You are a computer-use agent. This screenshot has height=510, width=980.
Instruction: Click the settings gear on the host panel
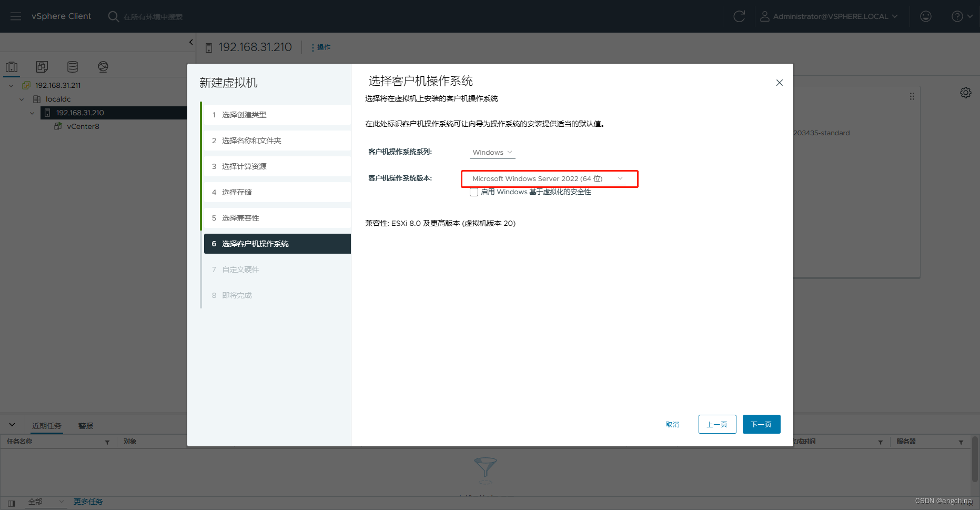(x=966, y=92)
